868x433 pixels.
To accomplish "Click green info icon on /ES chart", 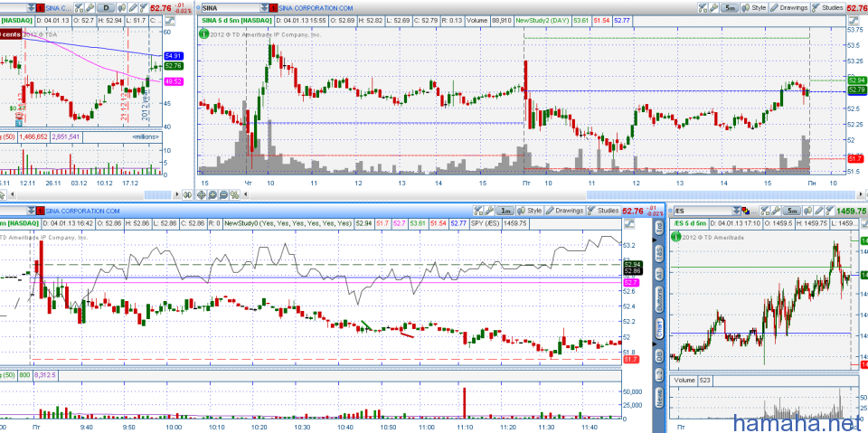I will 676,237.
